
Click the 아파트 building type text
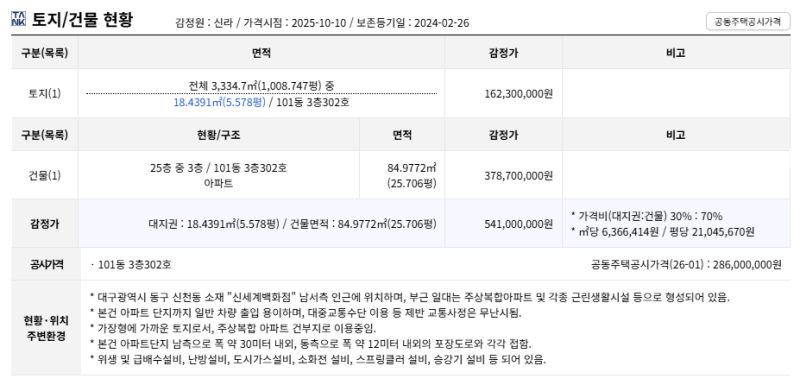[x=218, y=184]
